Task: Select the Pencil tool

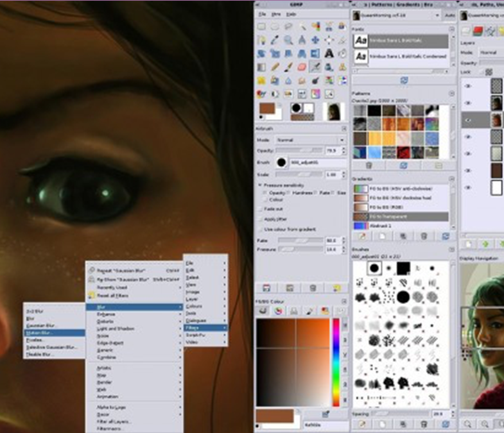Action: [x=275, y=67]
